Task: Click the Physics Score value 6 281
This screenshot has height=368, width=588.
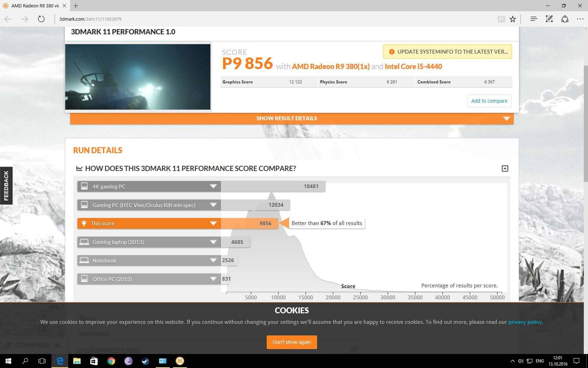Action: 392,82
